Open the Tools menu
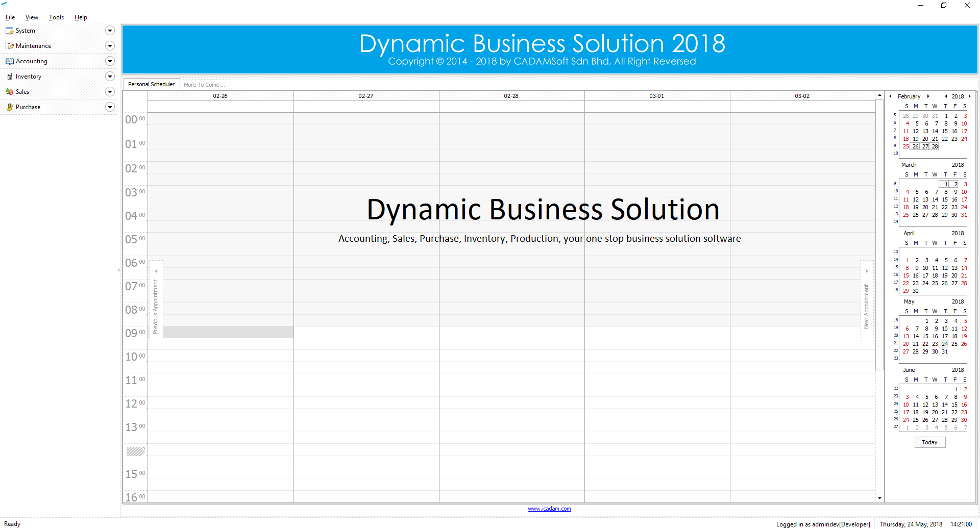 [56, 17]
